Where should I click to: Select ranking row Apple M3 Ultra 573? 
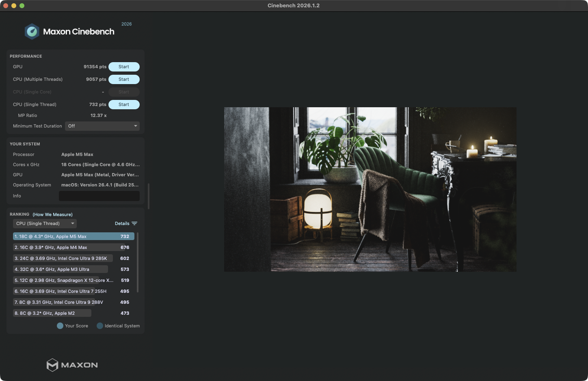73,269
